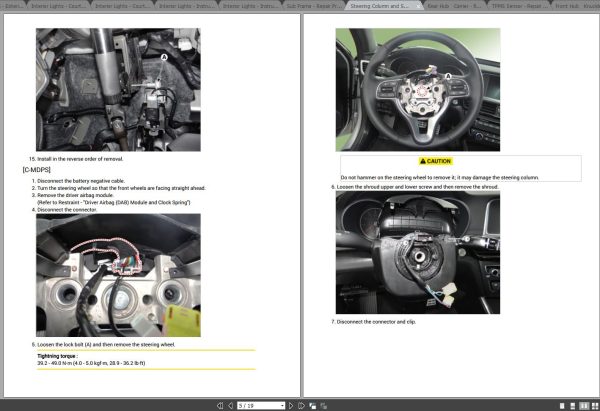The height and width of the screenshot is (411, 600).
Task: Click the yellow CAUTION label
Action: pos(435,161)
